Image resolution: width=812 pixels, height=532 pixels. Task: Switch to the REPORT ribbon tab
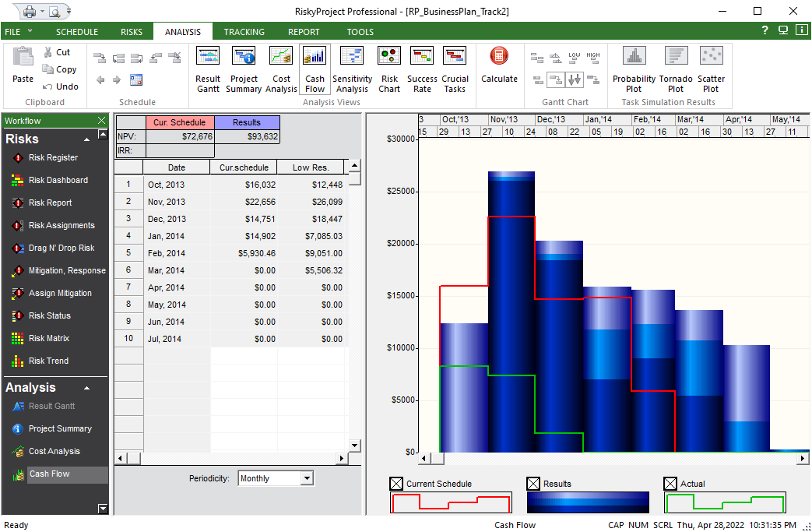click(304, 32)
